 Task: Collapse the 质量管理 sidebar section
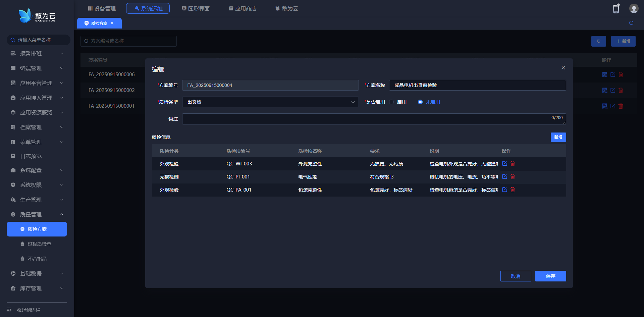(37, 214)
